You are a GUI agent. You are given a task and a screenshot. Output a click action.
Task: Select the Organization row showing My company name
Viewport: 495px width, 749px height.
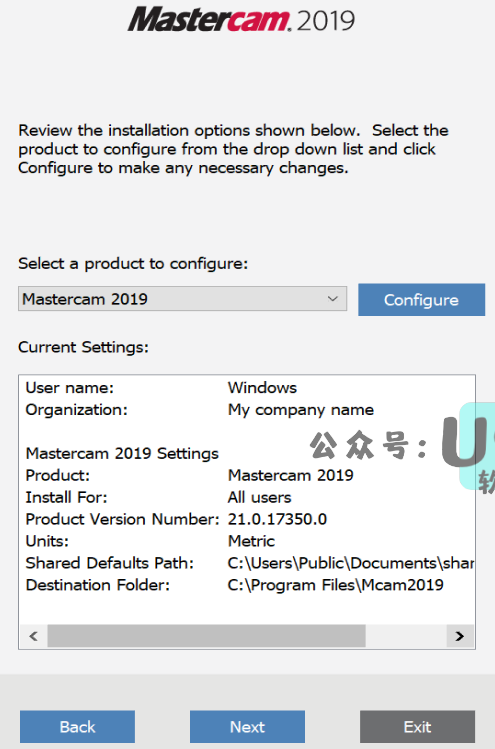200,409
